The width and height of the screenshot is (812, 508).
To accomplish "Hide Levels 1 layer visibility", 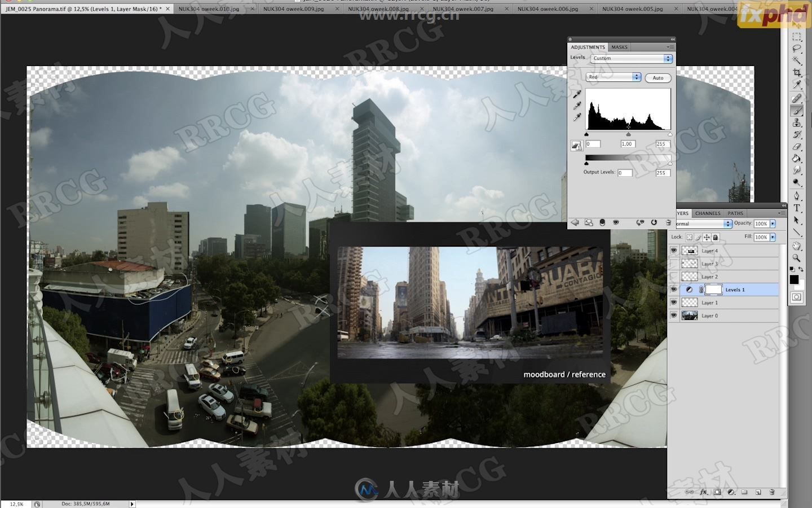I will [673, 290].
